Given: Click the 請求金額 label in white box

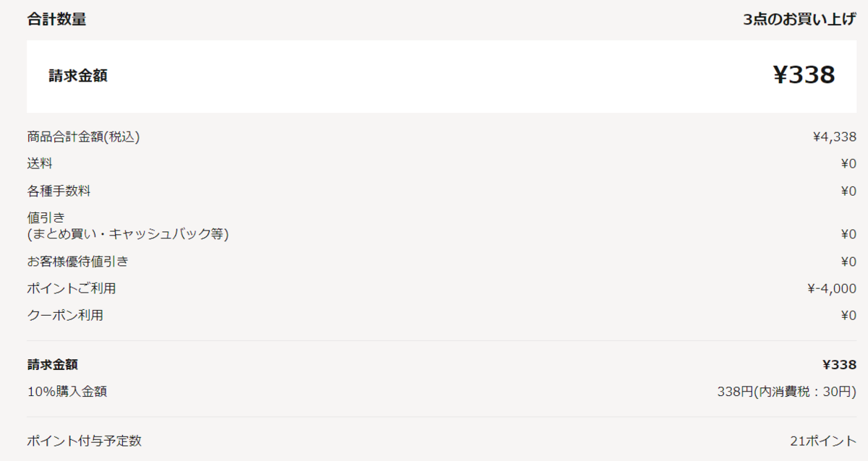Looking at the screenshot, I should click(78, 75).
